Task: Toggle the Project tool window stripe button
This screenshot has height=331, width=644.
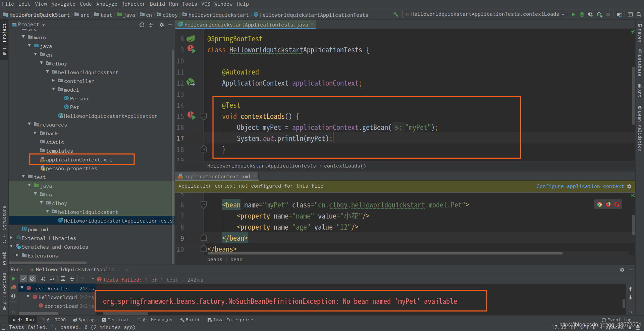Action: (4, 40)
